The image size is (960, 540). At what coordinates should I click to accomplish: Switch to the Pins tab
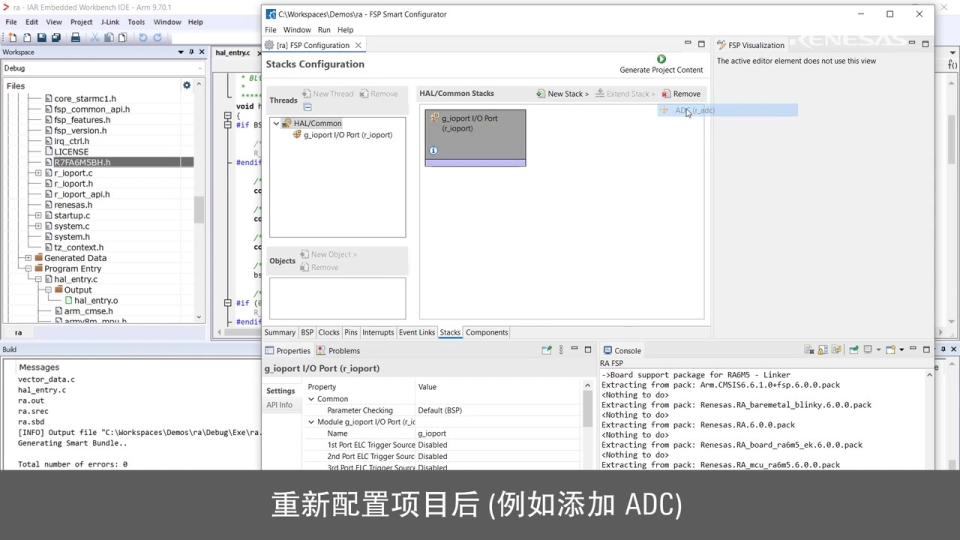[350, 332]
